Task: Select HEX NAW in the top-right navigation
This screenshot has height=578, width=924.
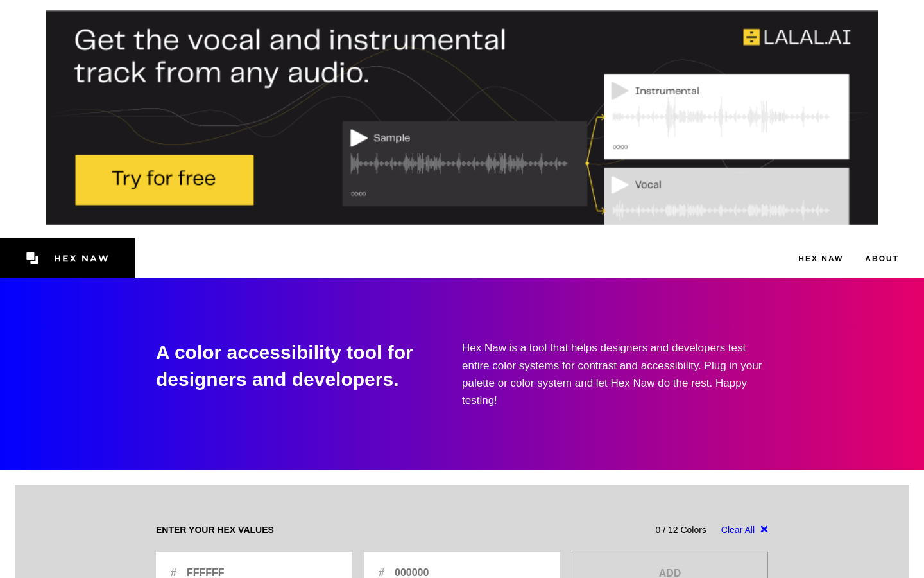Action: [x=820, y=259]
